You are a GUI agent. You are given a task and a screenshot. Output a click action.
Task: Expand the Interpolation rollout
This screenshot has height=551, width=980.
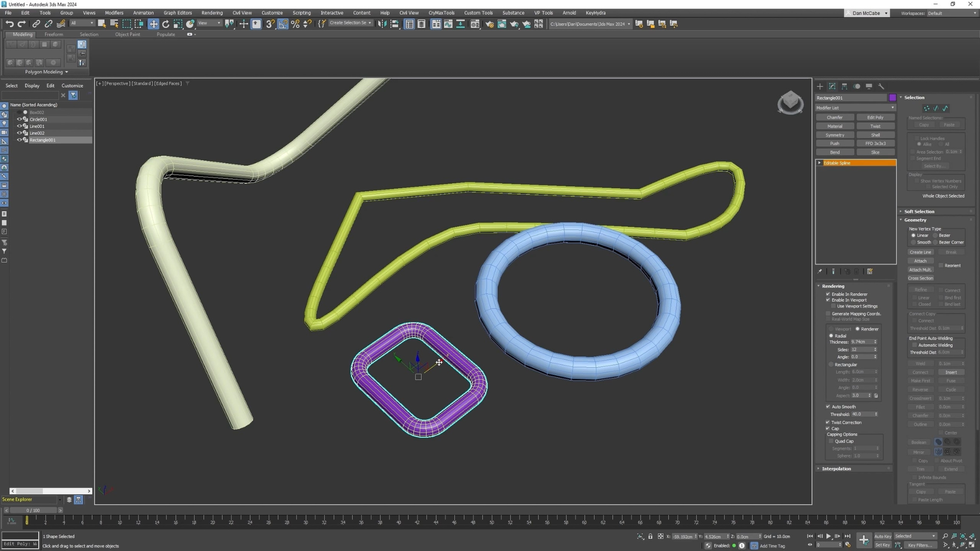[836, 468]
